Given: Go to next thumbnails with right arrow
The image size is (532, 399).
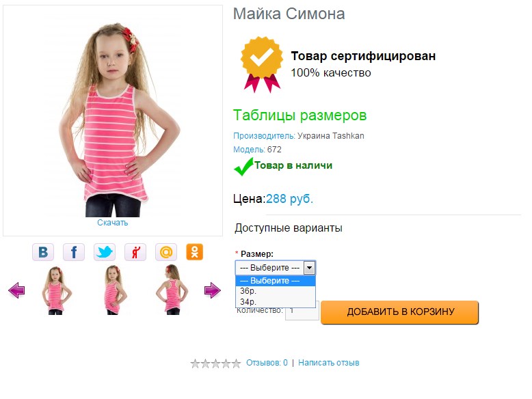Looking at the screenshot, I should (x=213, y=290).
